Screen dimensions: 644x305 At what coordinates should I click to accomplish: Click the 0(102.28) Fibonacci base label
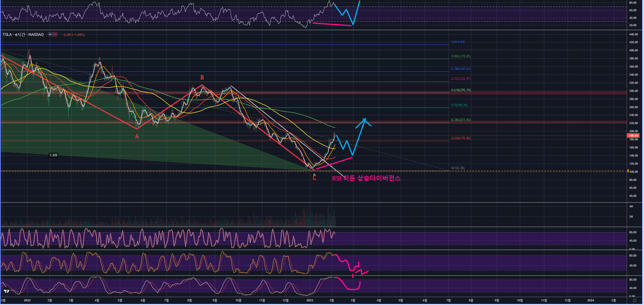pos(458,168)
